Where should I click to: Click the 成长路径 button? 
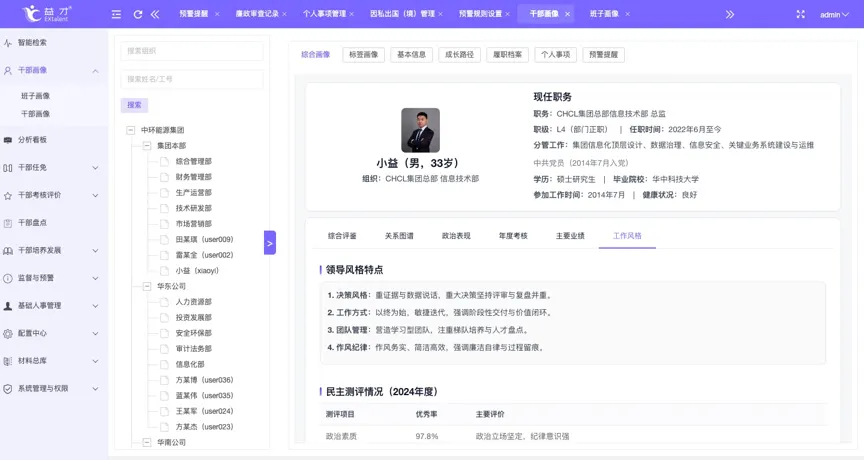pos(459,55)
